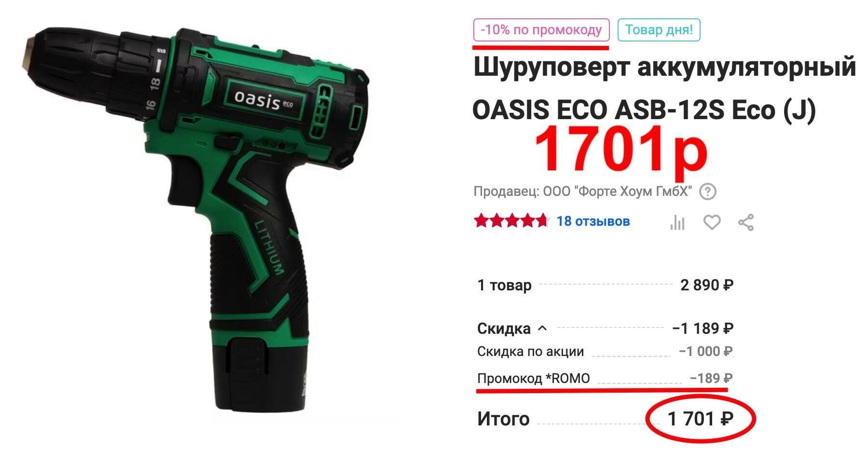This screenshot has width=868, height=451.
Task: Open seller info question mark icon
Action: tap(708, 191)
